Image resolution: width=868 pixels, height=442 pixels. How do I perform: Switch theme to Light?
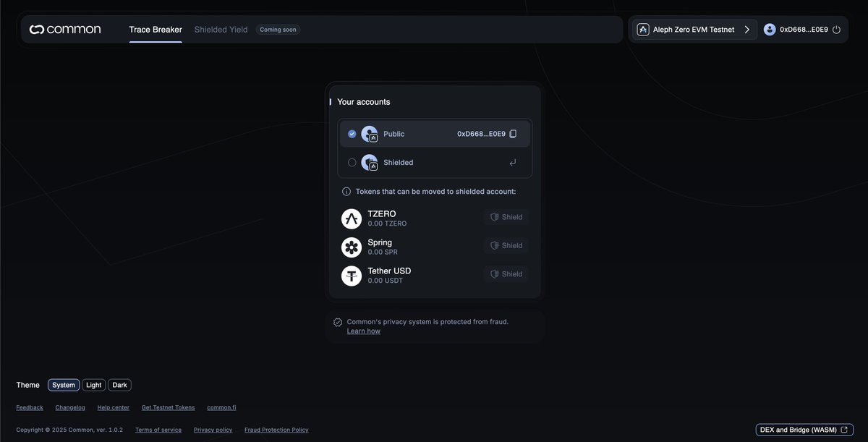click(x=94, y=385)
